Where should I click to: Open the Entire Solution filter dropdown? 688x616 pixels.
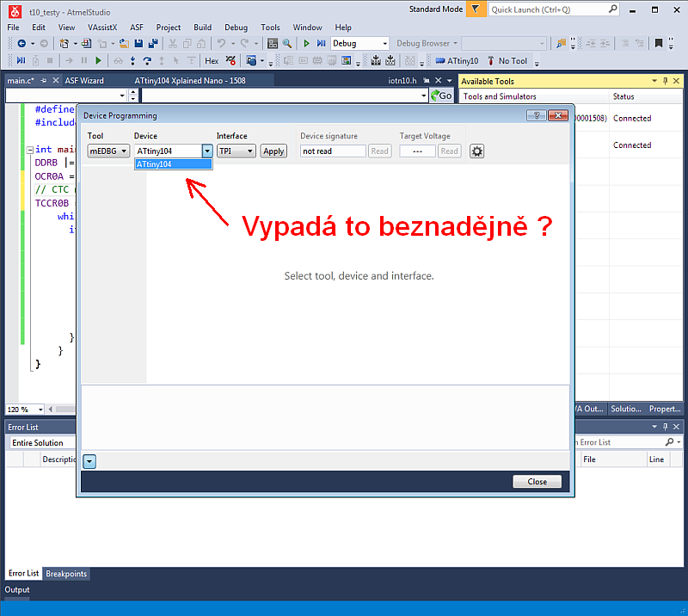click(42, 442)
